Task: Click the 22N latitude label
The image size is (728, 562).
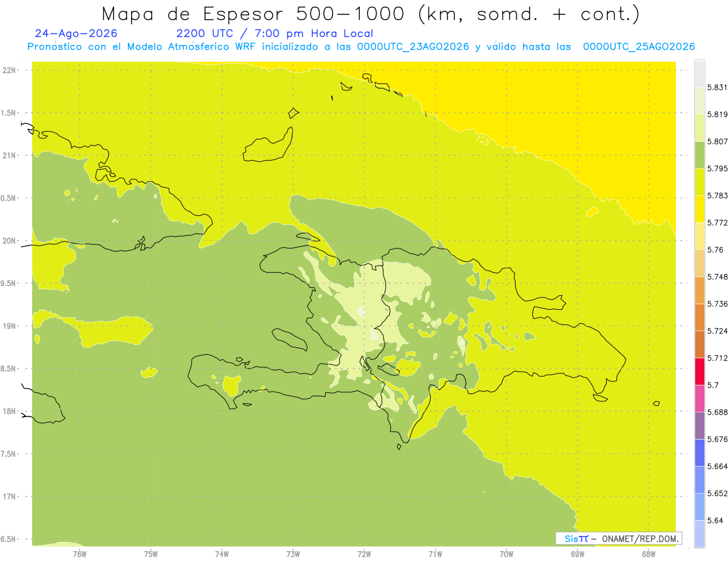Action: (x=9, y=70)
